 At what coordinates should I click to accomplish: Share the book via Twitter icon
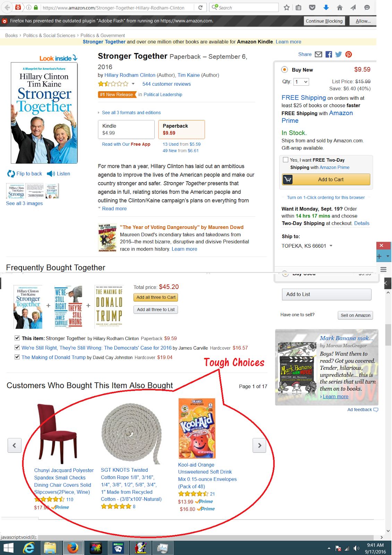[339, 54]
